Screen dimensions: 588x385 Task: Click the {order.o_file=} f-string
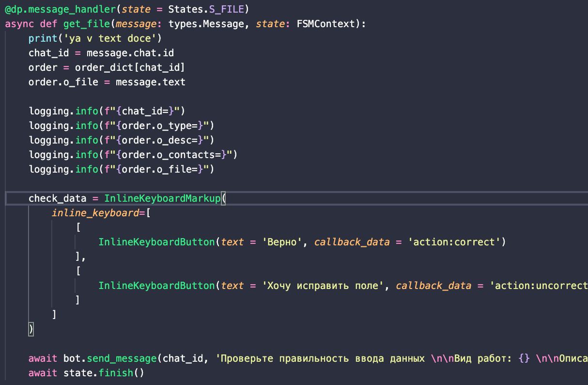tap(156, 169)
